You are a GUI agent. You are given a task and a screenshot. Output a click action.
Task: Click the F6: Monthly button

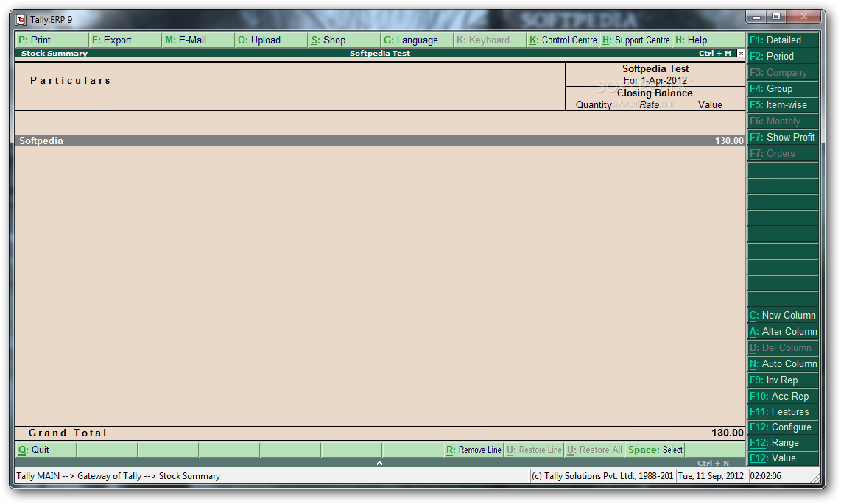tap(783, 121)
